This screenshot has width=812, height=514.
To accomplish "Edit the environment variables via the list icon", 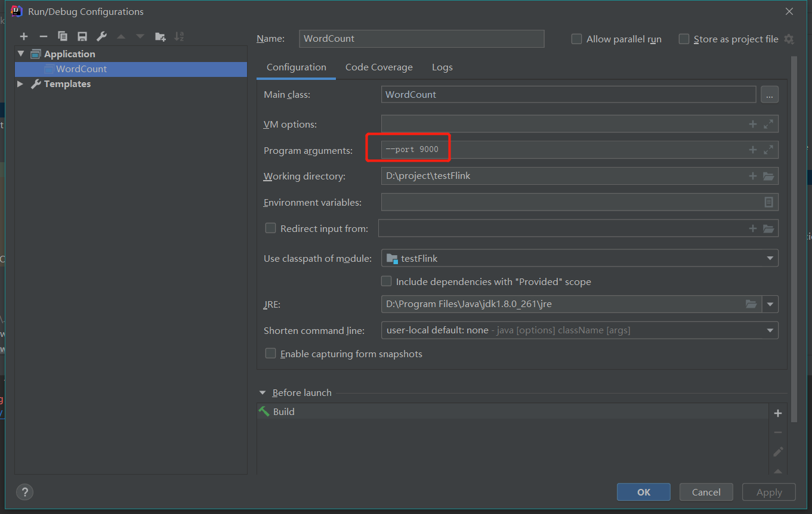I will (769, 202).
